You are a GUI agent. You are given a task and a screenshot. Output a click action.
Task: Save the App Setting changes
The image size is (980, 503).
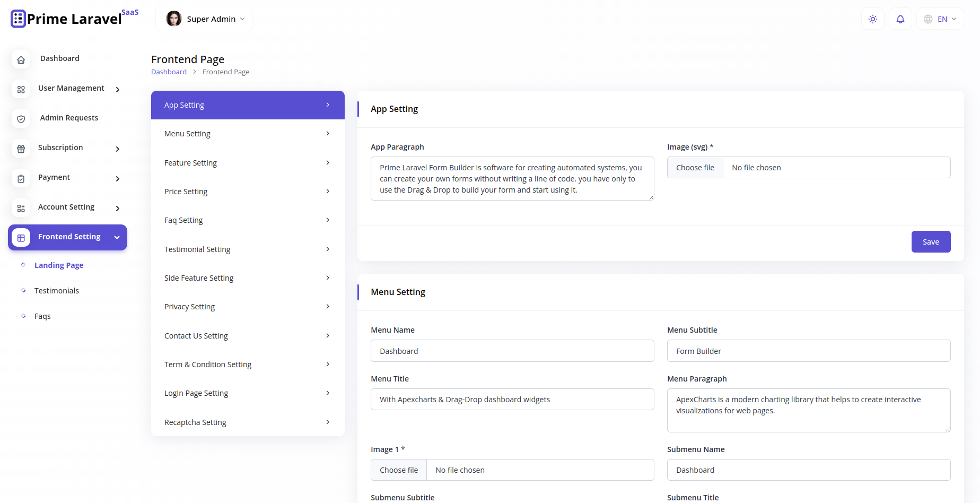point(931,241)
